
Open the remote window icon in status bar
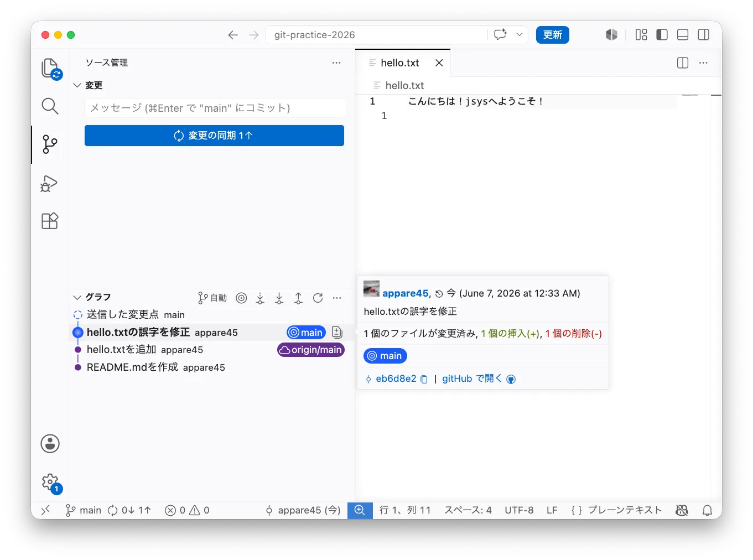click(45, 510)
